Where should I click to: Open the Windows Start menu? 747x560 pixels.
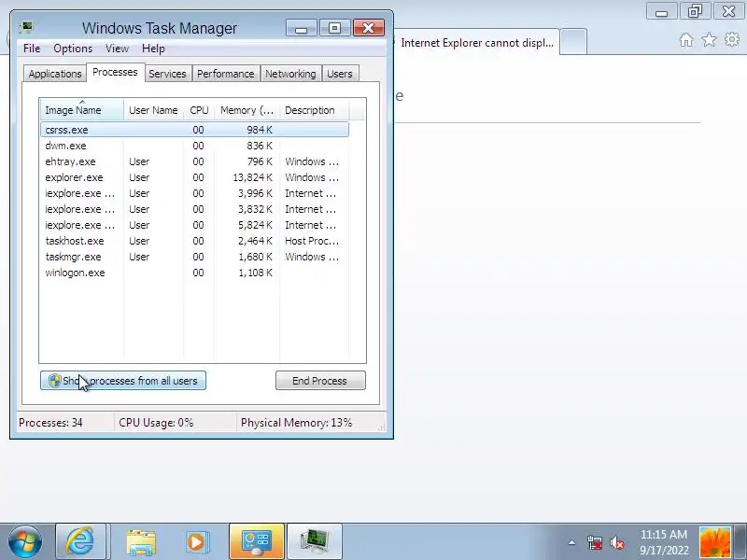[x=25, y=541]
